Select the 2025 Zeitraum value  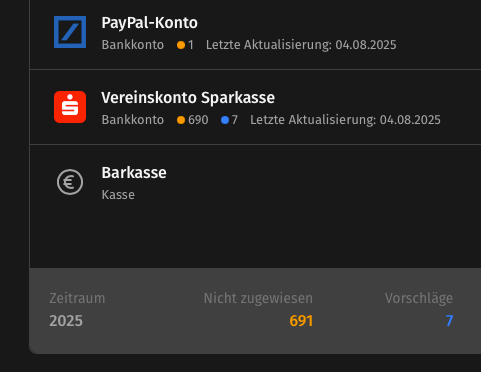[66, 321]
